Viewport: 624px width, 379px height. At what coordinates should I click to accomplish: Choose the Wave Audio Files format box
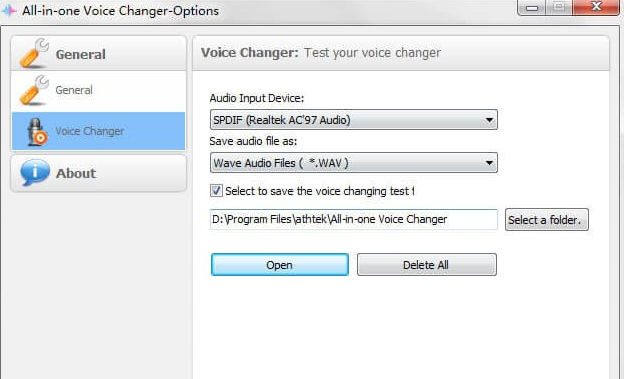tap(353, 162)
